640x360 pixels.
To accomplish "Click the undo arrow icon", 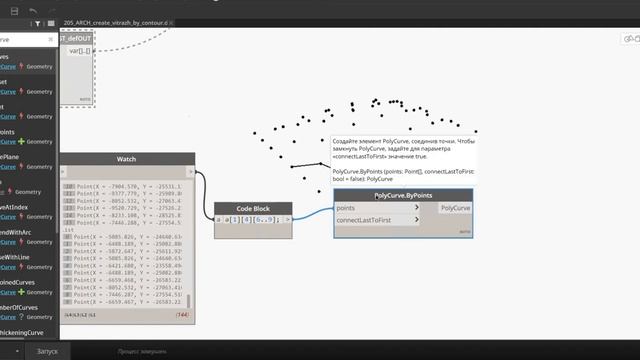I will pos(33,11).
